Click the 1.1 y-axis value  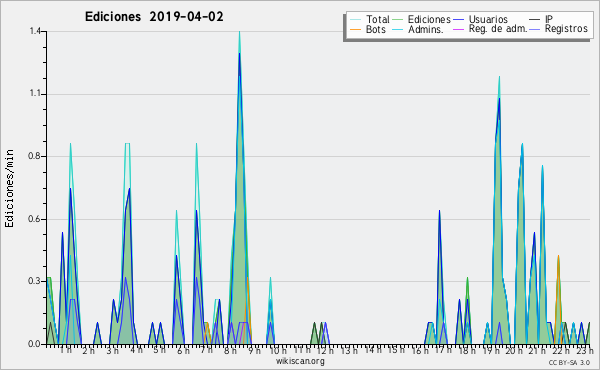(x=35, y=94)
